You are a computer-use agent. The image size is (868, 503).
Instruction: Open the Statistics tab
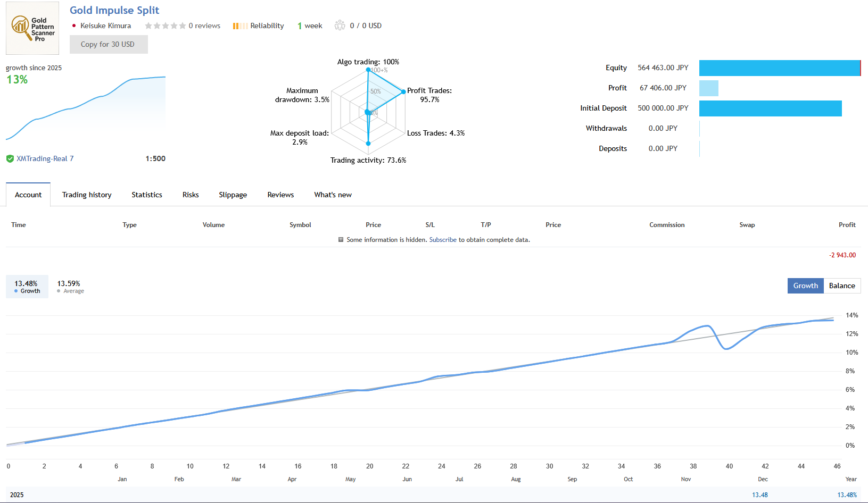coord(147,195)
